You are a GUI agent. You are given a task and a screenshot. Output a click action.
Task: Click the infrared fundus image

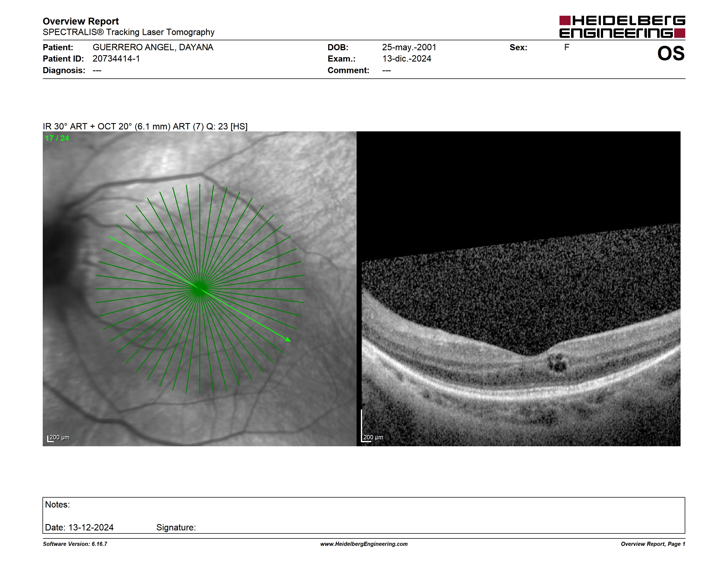tap(199, 288)
